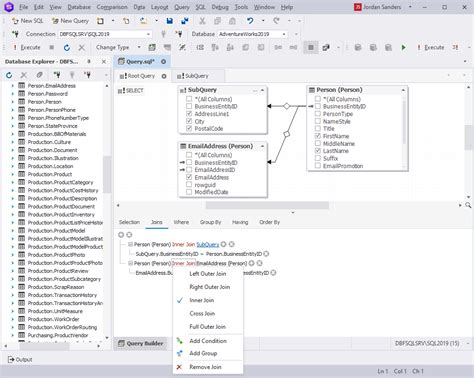The width and height of the screenshot is (474, 378).
Task: Uncheck PostalCode in the SubQuery table
Action: pyautogui.click(x=189, y=128)
